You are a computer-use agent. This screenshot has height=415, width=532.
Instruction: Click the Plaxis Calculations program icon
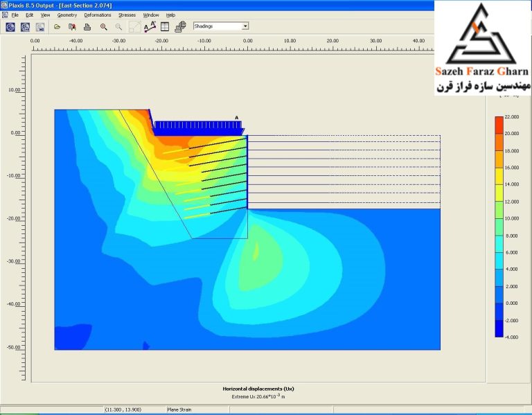(x=25, y=27)
